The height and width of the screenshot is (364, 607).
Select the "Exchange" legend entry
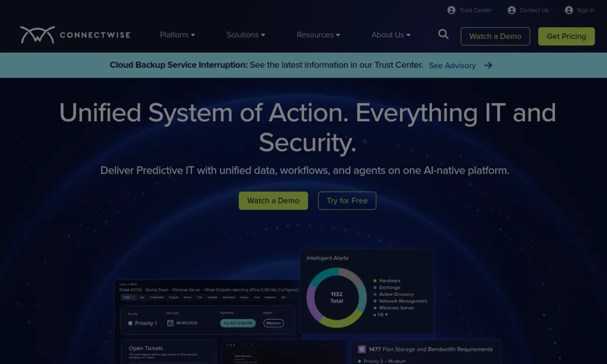pos(386,287)
